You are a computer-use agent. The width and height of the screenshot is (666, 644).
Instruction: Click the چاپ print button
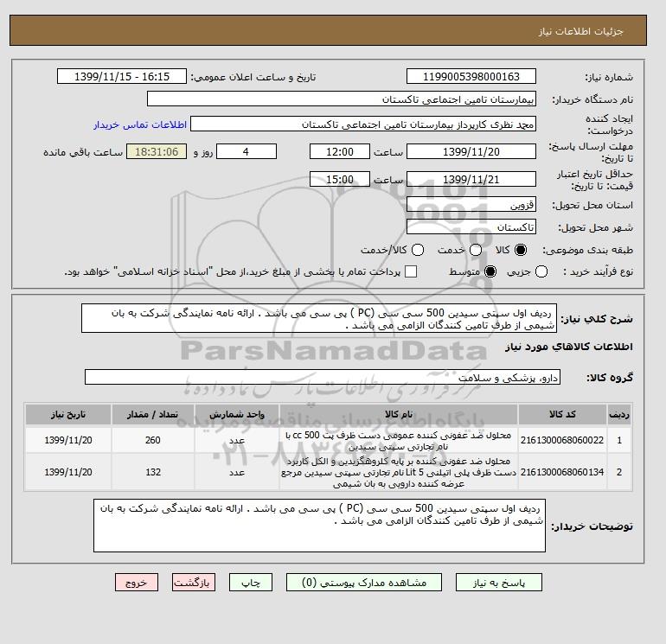pos(251,583)
